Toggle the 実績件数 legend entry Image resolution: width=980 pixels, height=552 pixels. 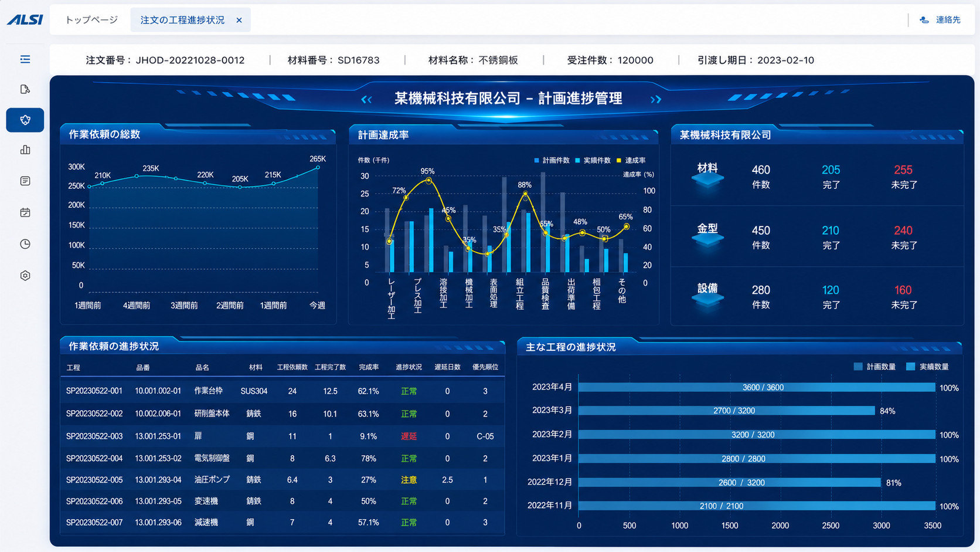coord(593,160)
